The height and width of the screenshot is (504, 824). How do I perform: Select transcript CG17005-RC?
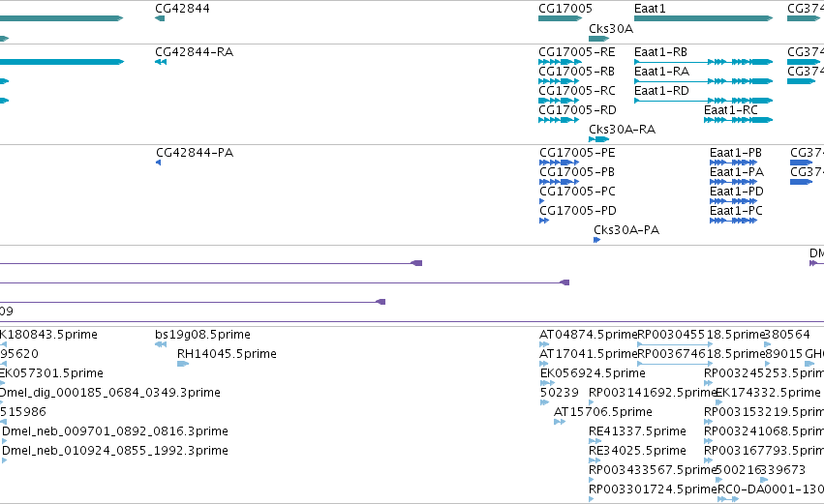[577, 91]
